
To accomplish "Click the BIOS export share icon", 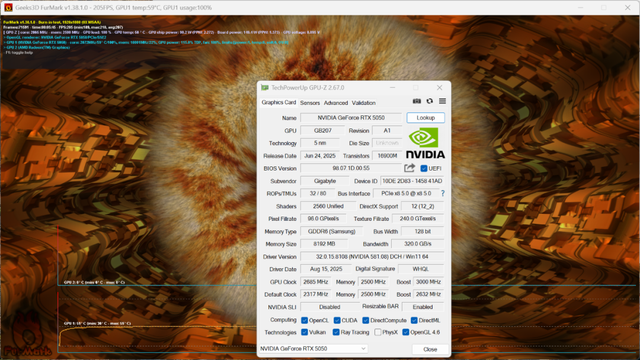I will pos(409,168).
